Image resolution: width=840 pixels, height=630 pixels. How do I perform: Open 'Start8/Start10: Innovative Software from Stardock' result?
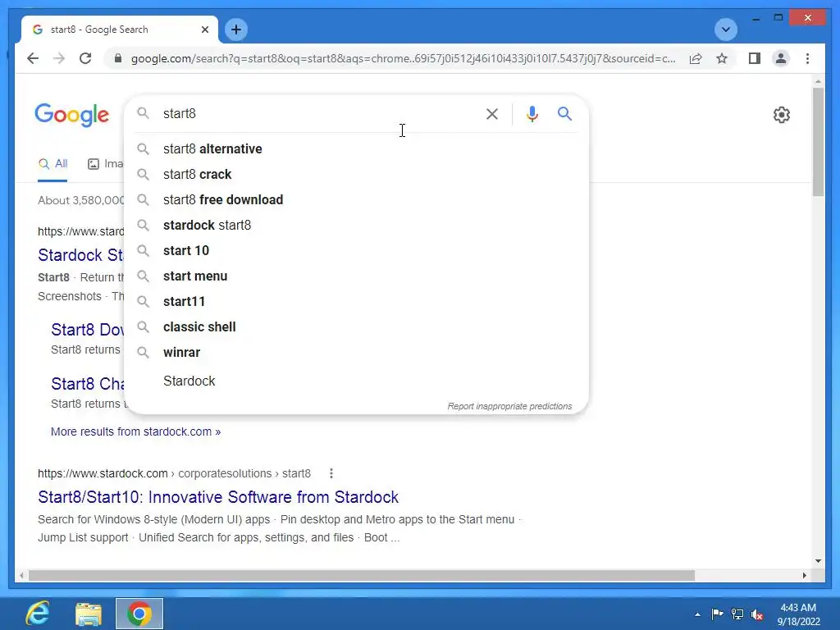218,497
